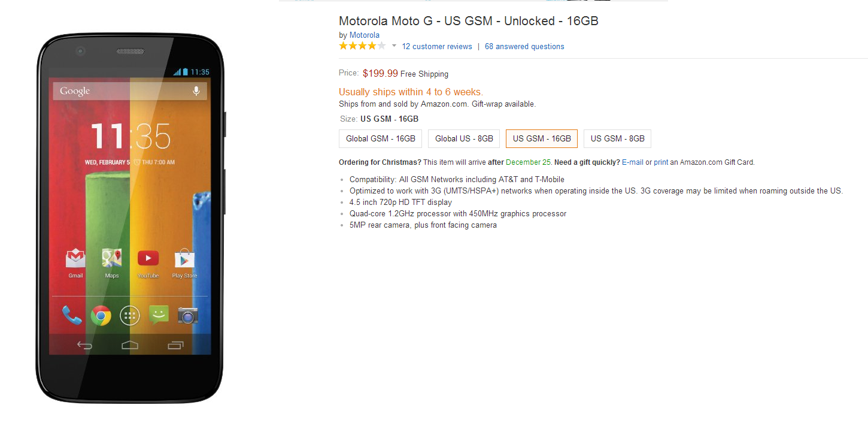Screen dimensions: 868x423
Task: Click the microphone icon in the Google bar
Action: (x=196, y=91)
